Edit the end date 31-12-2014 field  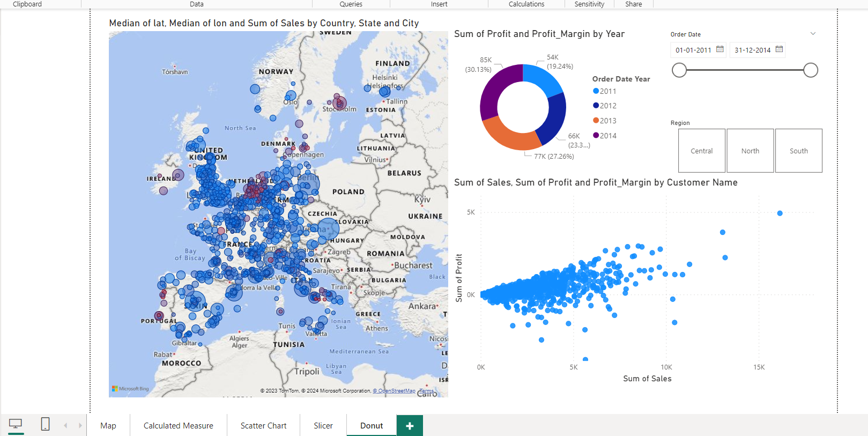pyautogui.click(x=752, y=50)
